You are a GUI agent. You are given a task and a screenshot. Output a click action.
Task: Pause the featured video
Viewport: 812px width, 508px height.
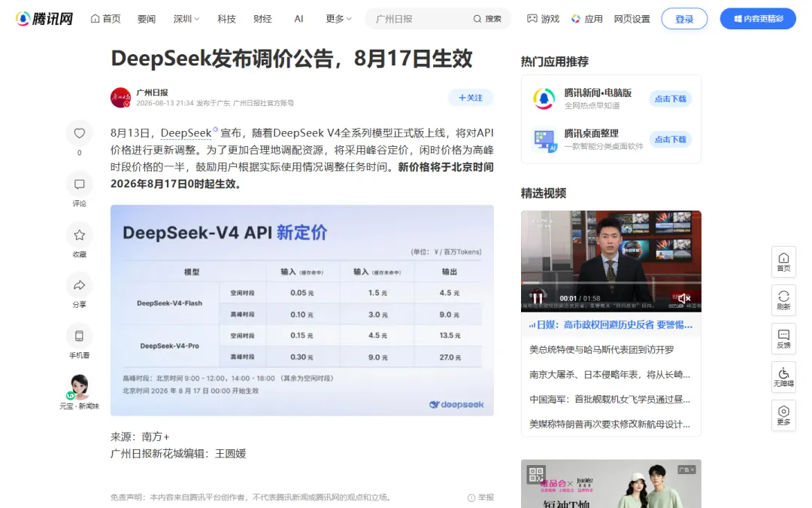click(538, 298)
